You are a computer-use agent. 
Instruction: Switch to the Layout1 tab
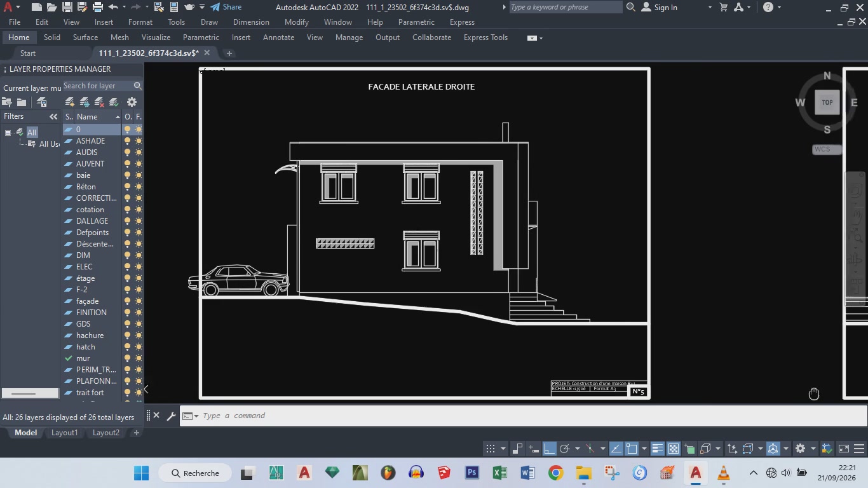pyautogui.click(x=64, y=433)
